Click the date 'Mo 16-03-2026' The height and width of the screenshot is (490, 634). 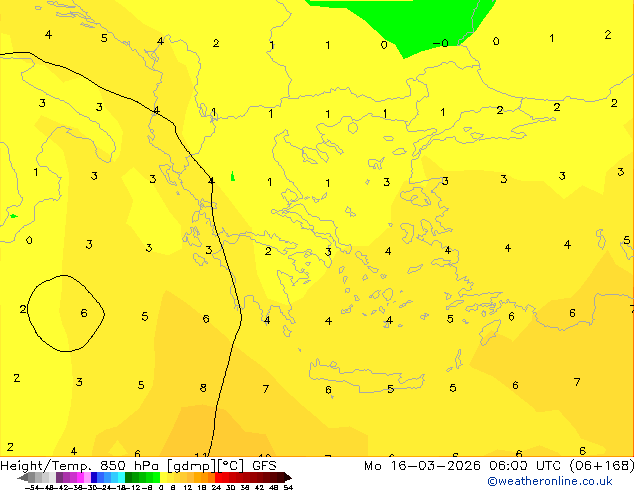(423, 466)
